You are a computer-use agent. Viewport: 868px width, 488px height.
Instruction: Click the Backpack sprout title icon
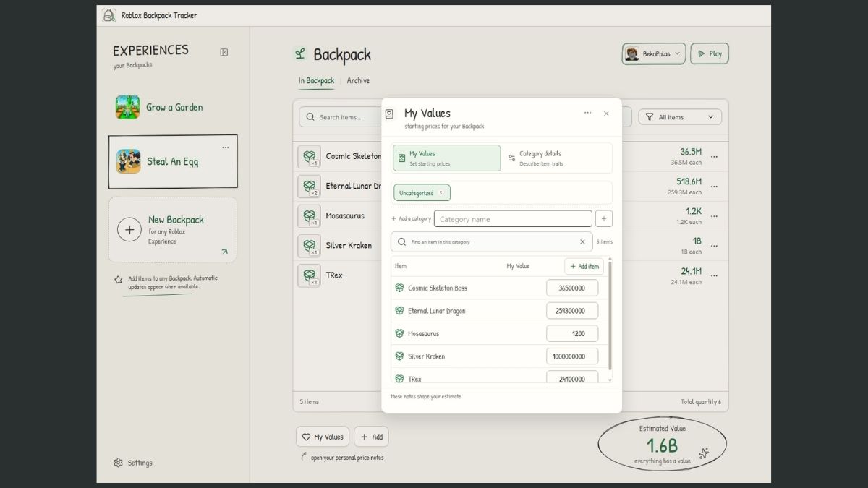pyautogui.click(x=300, y=53)
